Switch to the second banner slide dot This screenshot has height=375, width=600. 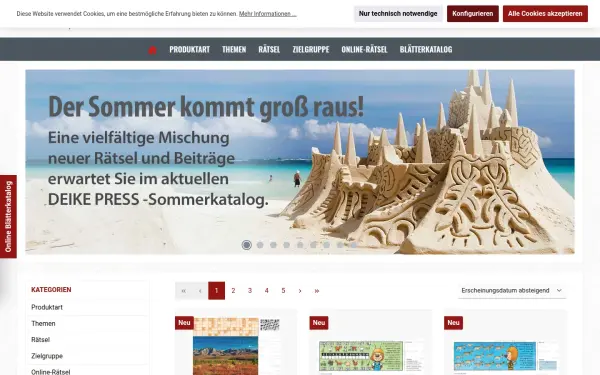coord(260,245)
